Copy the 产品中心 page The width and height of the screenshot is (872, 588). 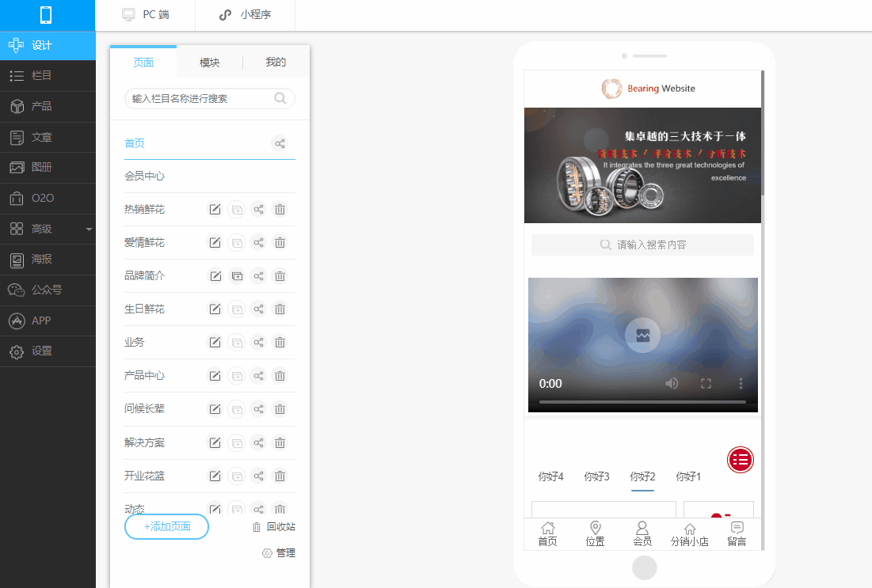point(237,376)
